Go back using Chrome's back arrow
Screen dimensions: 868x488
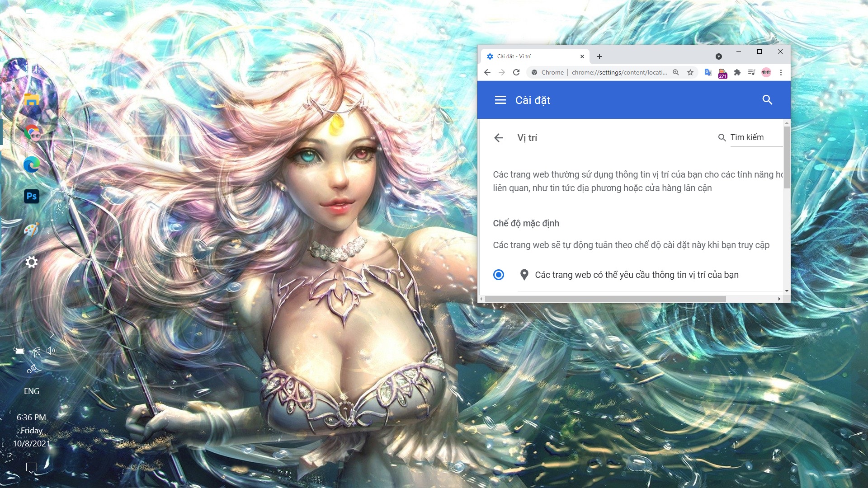[x=487, y=72]
